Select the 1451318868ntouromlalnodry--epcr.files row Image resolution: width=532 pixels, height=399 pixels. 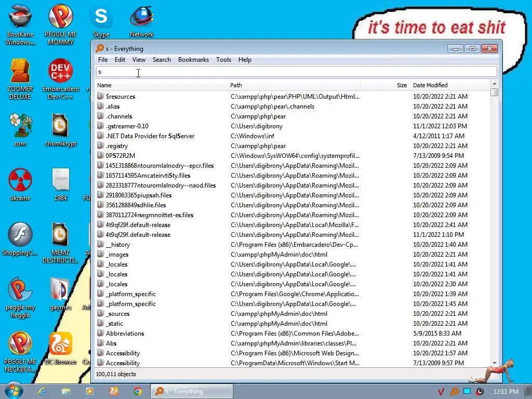pos(292,165)
